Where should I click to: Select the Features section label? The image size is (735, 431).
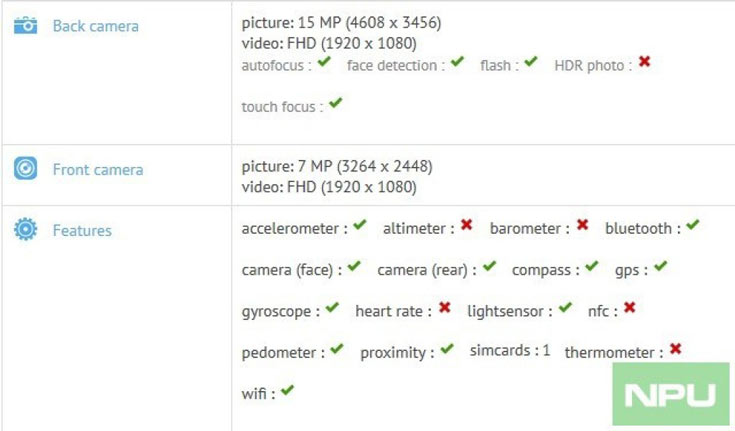82,231
